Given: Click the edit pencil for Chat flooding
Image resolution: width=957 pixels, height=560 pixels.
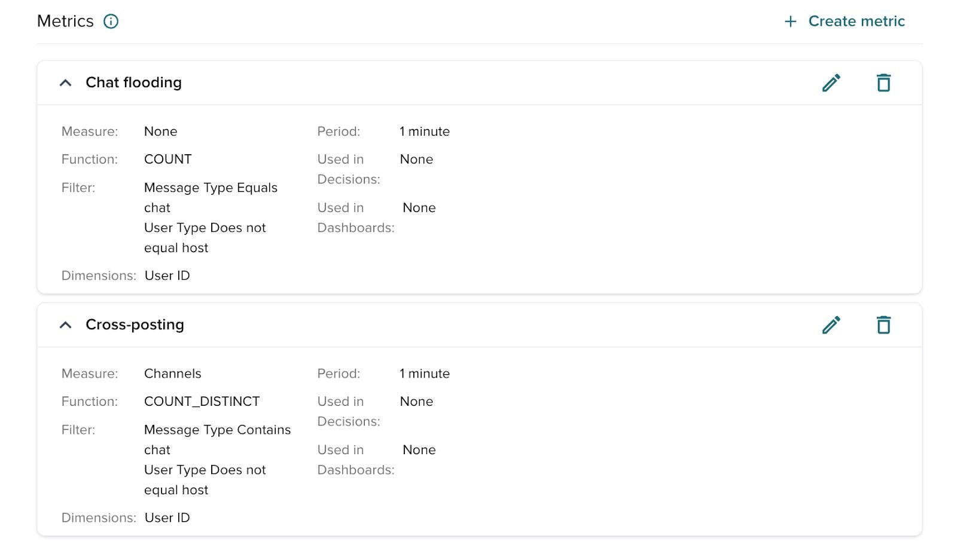Looking at the screenshot, I should tap(831, 83).
